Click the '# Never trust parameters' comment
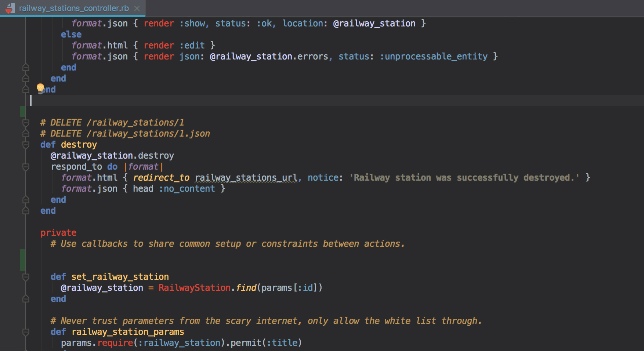Viewport: 644px width, 351px height. pyautogui.click(x=266, y=321)
